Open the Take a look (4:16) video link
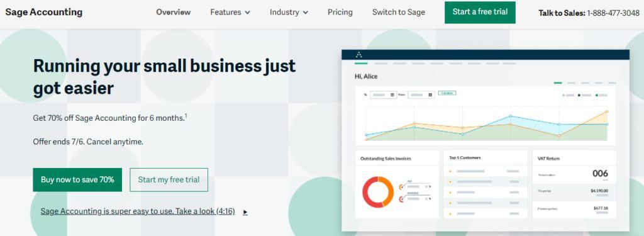Image resolution: width=644 pixels, height=236 pixels. pyautogui.click(x=138, y=211)
